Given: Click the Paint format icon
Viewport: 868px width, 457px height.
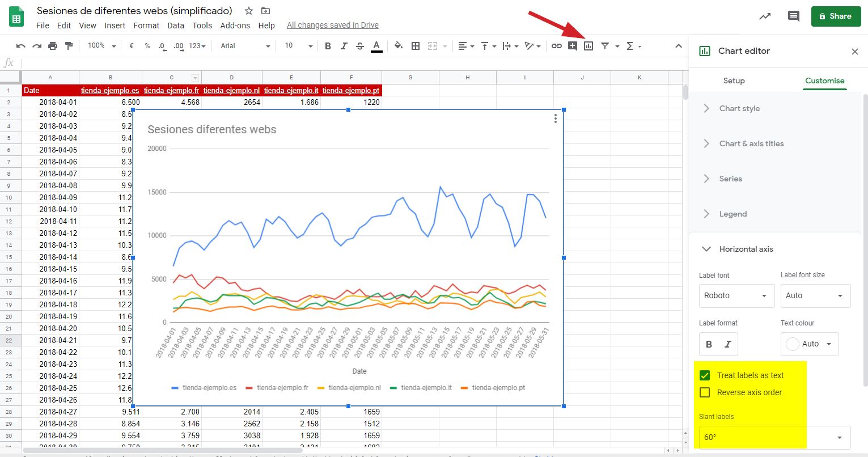Looking at the screenshot, I should coord(69,46).
